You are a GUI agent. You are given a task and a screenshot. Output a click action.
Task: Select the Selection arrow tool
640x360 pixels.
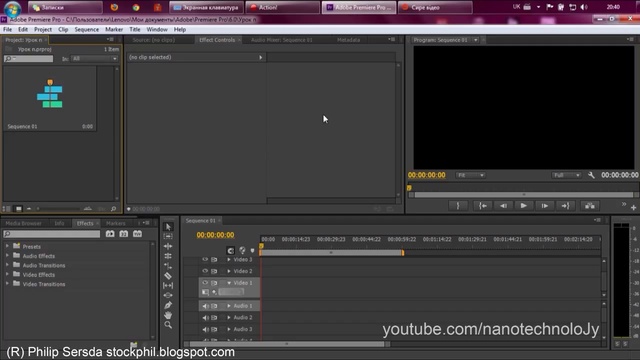pyautogui.click(x=168, y=227)
